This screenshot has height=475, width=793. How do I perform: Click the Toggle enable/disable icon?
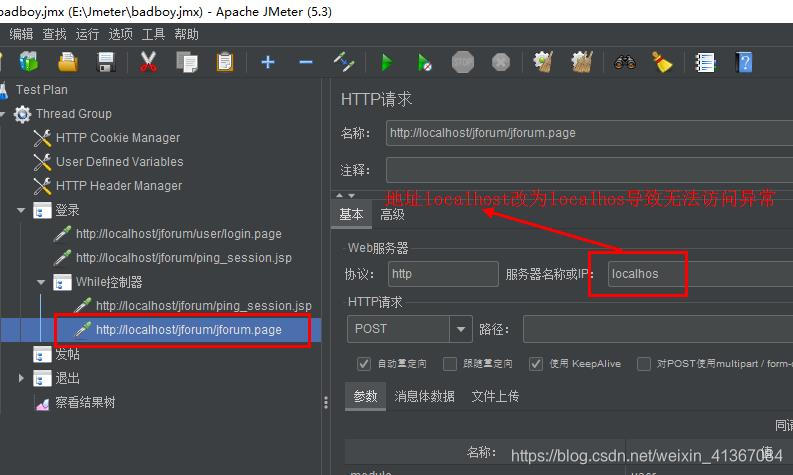[344, 62]
